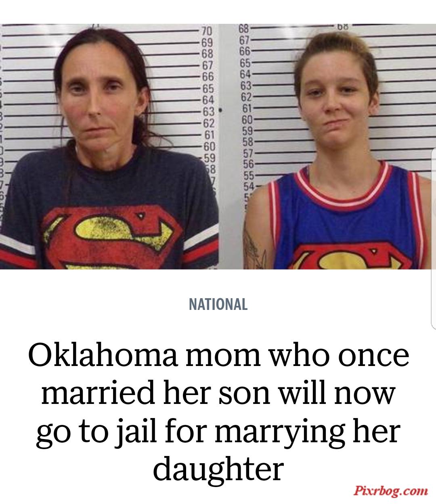Open the NATIONAL category link
The image size is (436, 504).
click(x=218, y=304)
